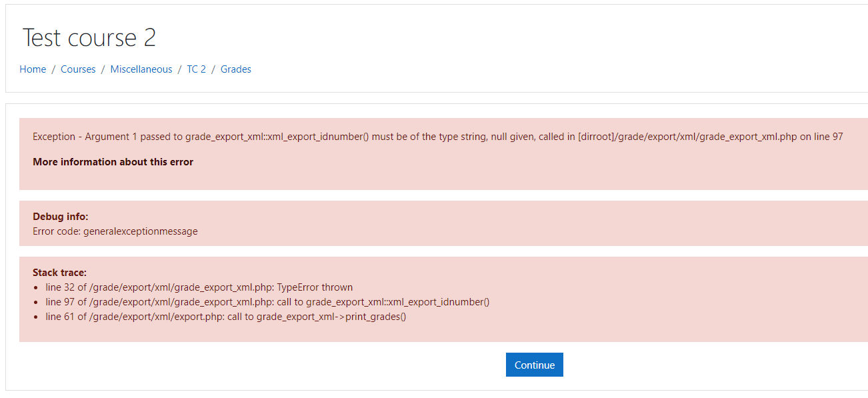Click the Continue button
868x398 pixels.
tap(535, 365)
